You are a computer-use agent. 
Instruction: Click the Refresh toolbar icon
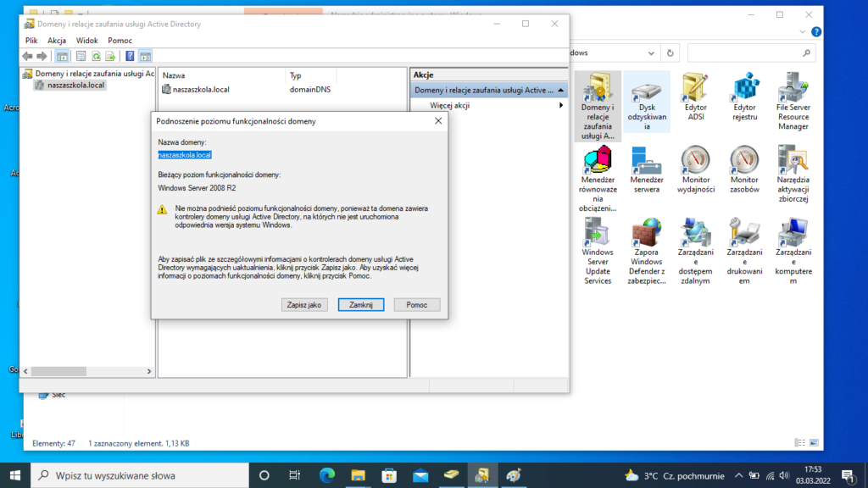tap(96, 56)
